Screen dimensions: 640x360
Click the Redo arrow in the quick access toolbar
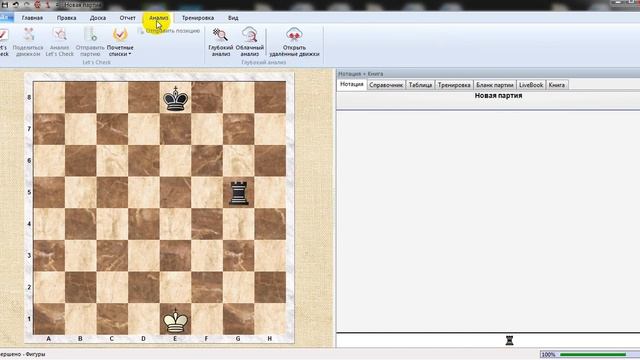coord(27,4)
